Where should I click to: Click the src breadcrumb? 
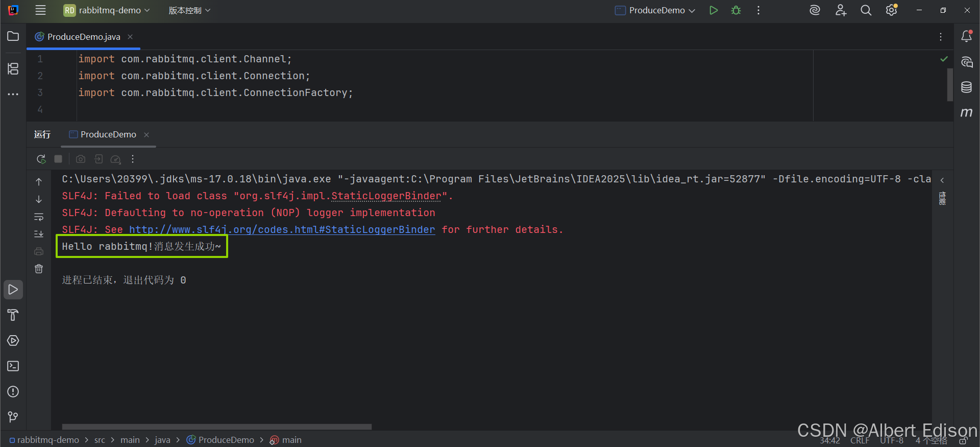click(100, 440)
